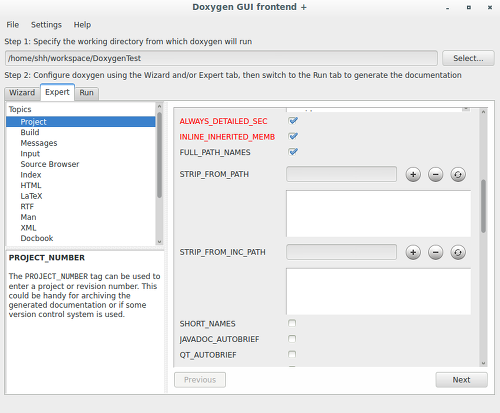Click the STRIP_FROM_PATH list box

(x=378, y=214)
